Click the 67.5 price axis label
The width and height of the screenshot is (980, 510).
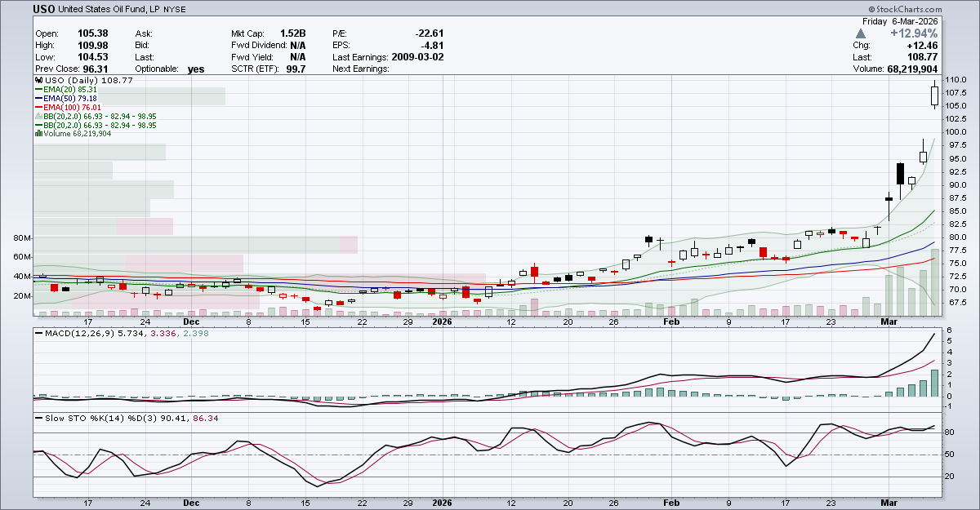tap(957, 303)
